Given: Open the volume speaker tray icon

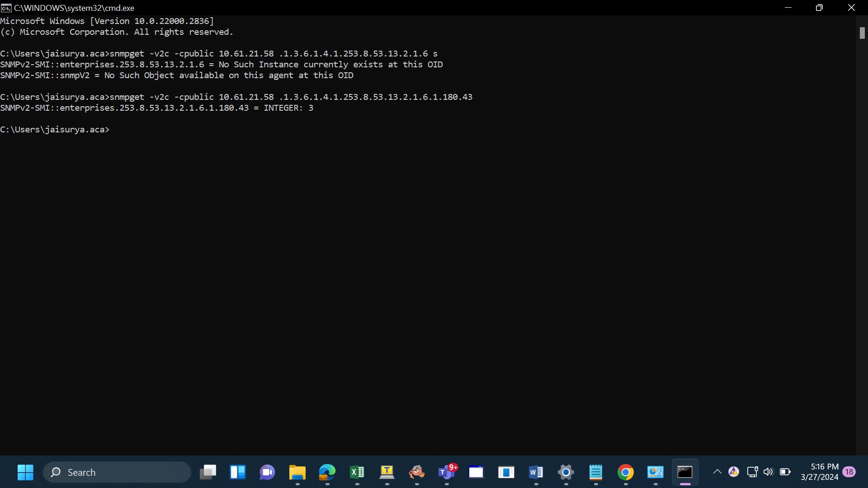Looking at the screenshot, I should (x=768, y=472).
